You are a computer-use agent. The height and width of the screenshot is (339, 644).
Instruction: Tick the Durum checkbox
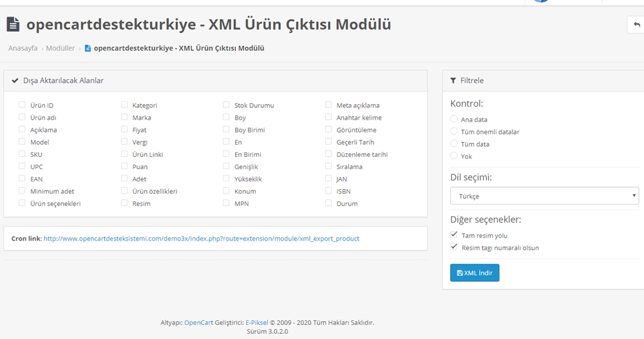click(x=328, y=203)
